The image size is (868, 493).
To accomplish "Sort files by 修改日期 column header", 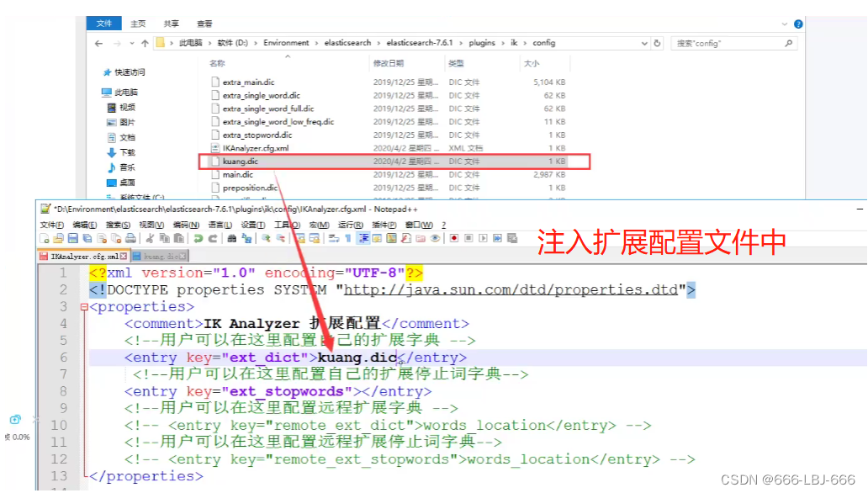I will [x=388, y=63].
